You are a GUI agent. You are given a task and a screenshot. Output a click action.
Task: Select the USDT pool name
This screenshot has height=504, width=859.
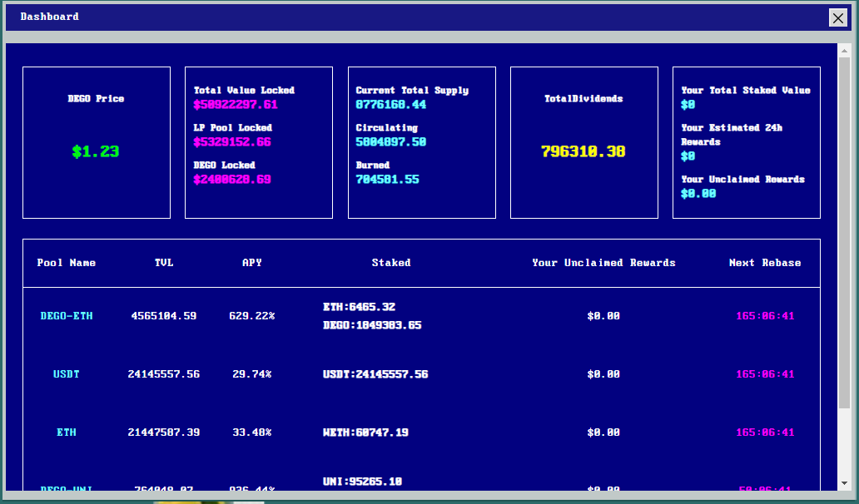coord(67,374)
